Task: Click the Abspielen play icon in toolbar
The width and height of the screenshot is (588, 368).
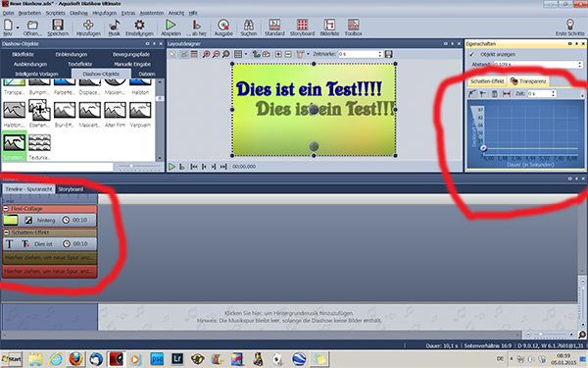Action: [x=171, y=26]
